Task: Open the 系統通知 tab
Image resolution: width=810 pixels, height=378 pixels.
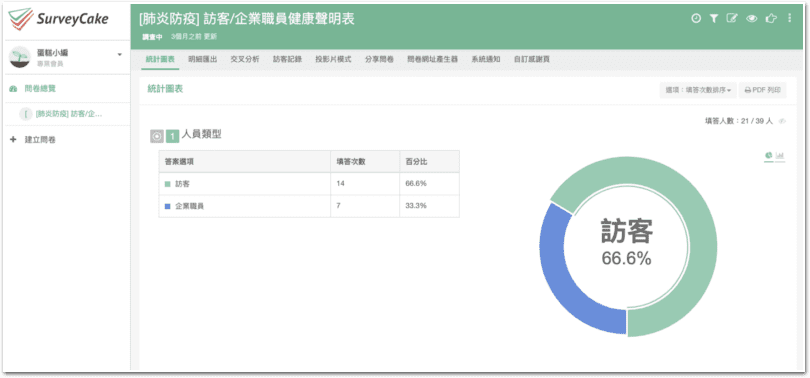Action: click(x=486, y=59)
